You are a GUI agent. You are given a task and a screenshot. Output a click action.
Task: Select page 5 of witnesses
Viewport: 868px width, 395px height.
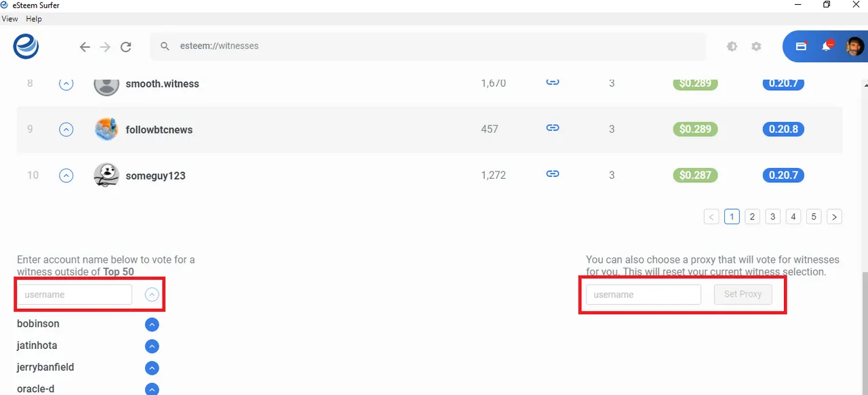pos(814,217)
